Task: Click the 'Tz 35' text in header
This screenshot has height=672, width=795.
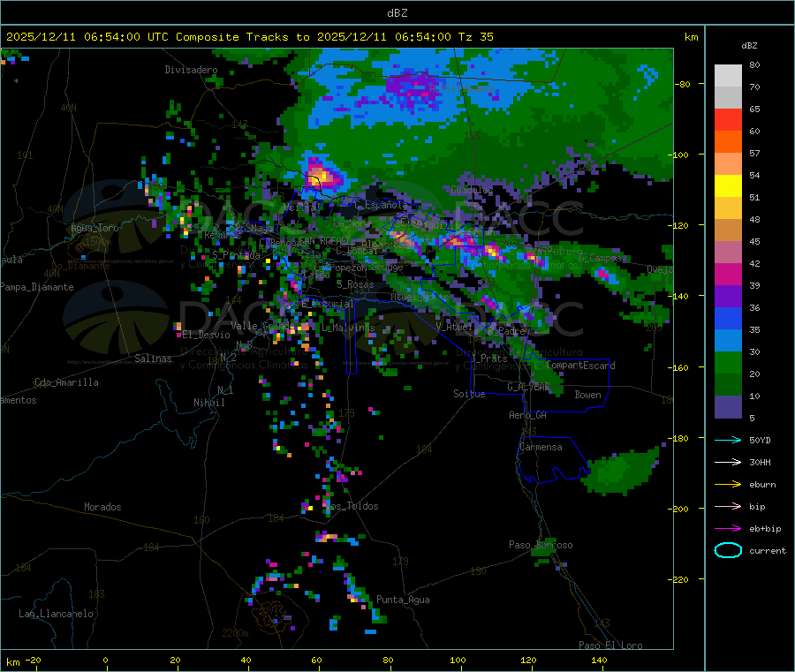Action: point(475,37)
